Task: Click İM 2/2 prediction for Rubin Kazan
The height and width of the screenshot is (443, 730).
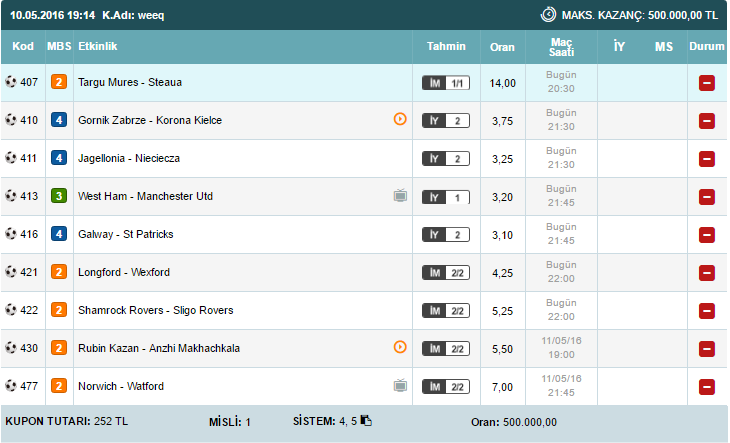Action: pos(446,349)
